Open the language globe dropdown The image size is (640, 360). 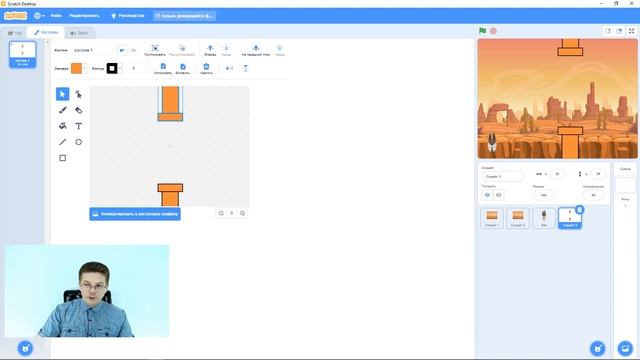[x=39, y=16]
